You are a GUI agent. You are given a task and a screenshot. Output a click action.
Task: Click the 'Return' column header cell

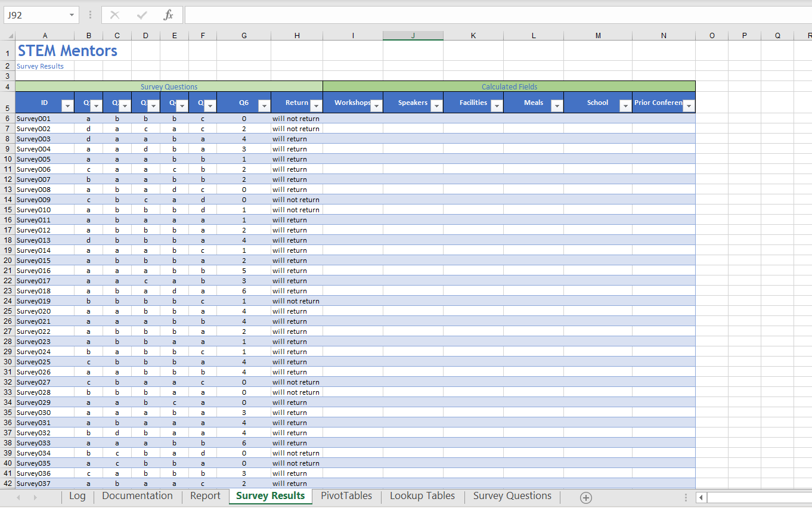pyautogui.click(x=297, y=103)
